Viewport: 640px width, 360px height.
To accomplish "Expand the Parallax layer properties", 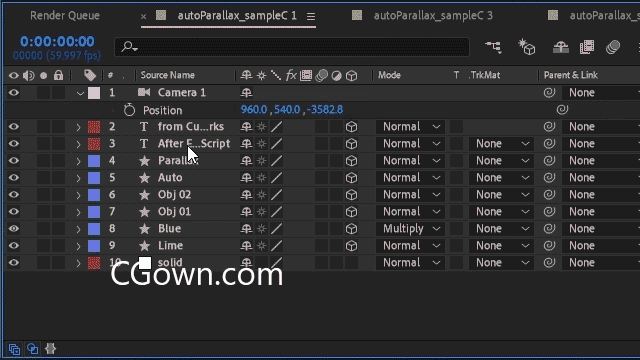I will (78, 161).
